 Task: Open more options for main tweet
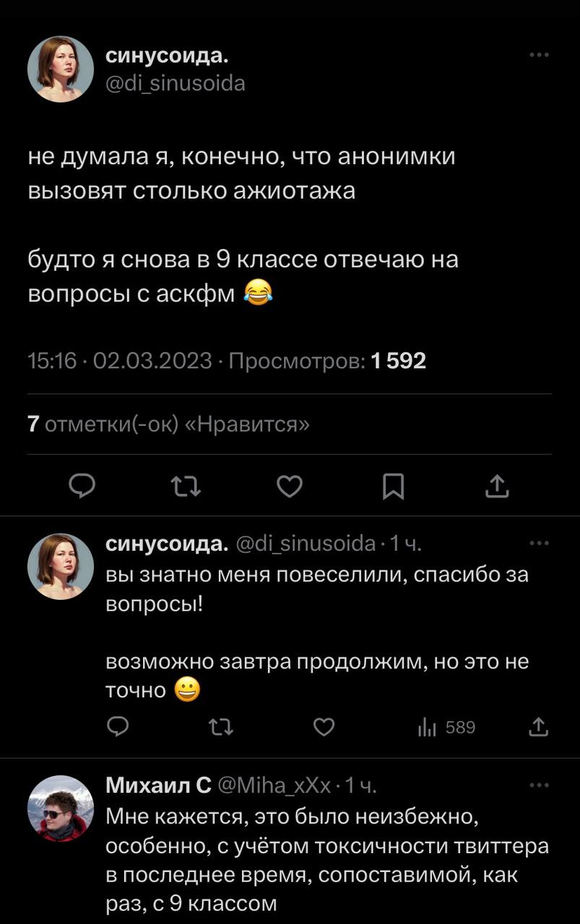click(x=539, y=55)
